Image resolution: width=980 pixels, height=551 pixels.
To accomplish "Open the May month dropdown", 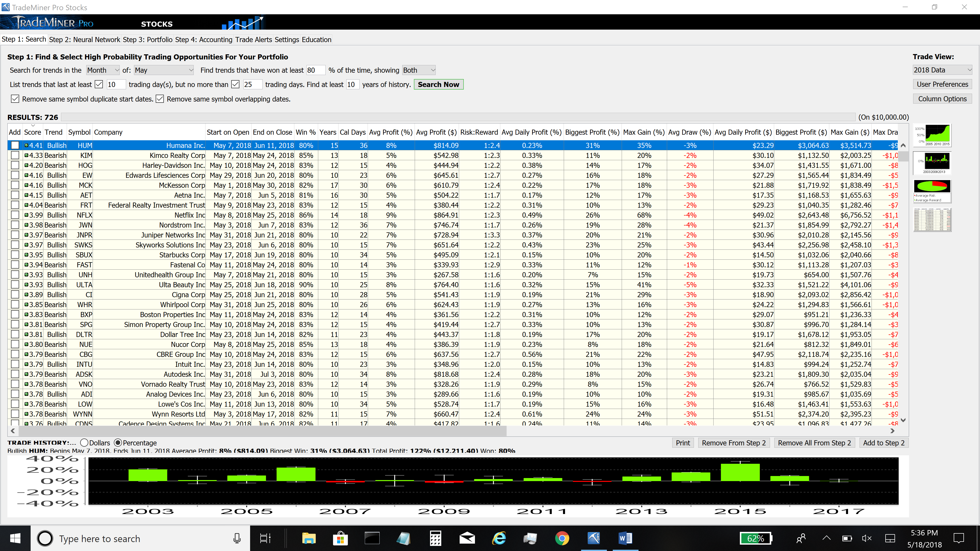I will point(164,70).
